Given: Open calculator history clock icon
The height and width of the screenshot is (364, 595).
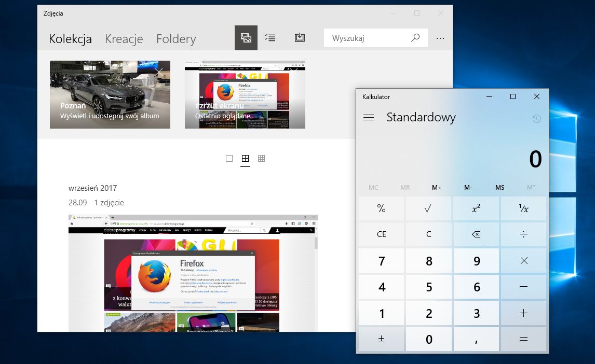Looking at the screenshot, I should tap(536, 119).
